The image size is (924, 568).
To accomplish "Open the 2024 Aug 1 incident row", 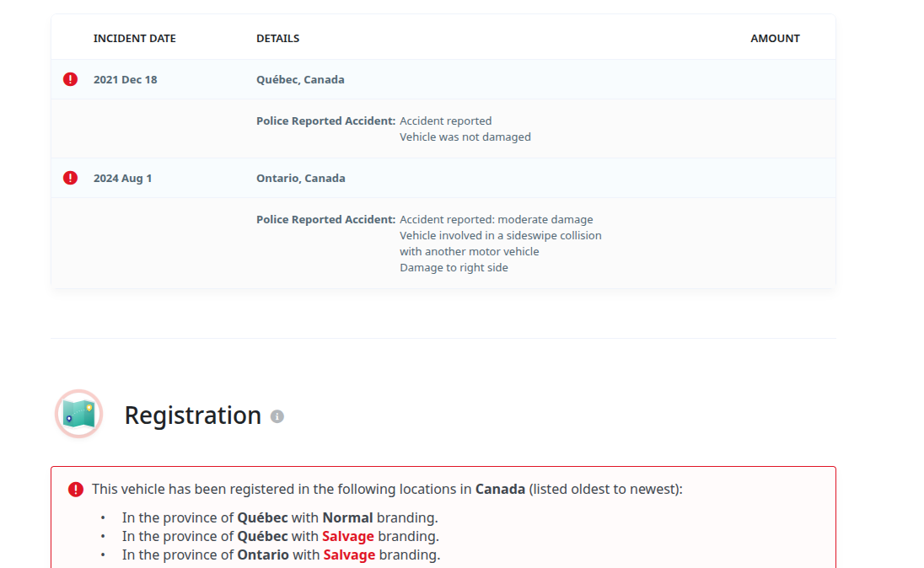I will click(443, 178).
